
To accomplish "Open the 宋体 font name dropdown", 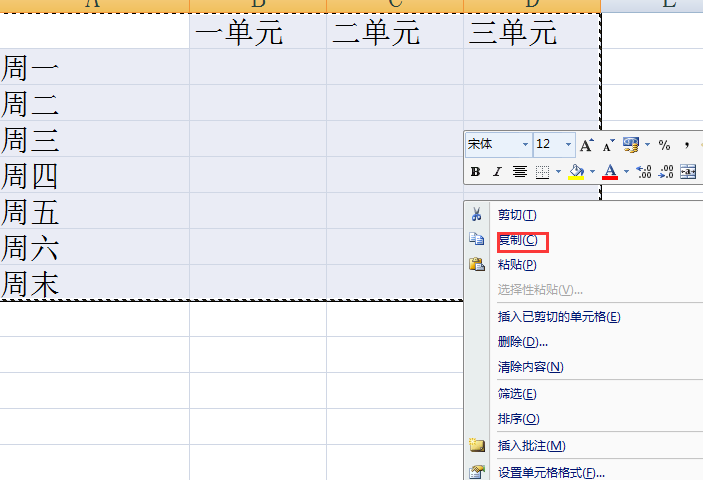I will (525, 145).
